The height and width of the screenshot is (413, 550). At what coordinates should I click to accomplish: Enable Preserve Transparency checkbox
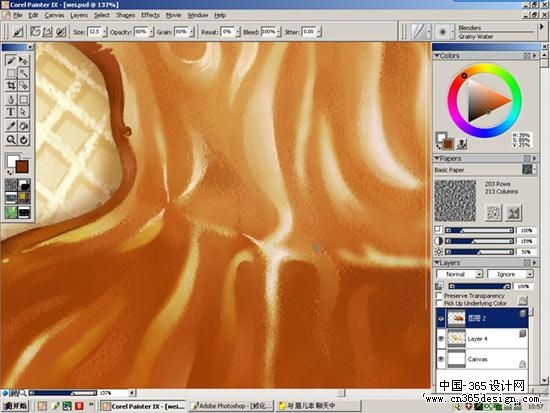pyautogui.click(x=439, y=295)
